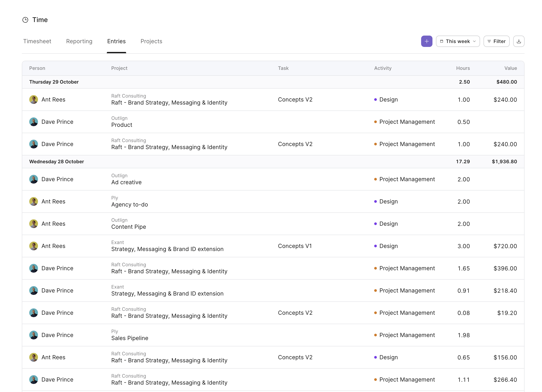Image resolution: width=542 pixels, height=392 pixels.
Task: Click the Sales Pipeline project name
Action: (x=130, y=338)
